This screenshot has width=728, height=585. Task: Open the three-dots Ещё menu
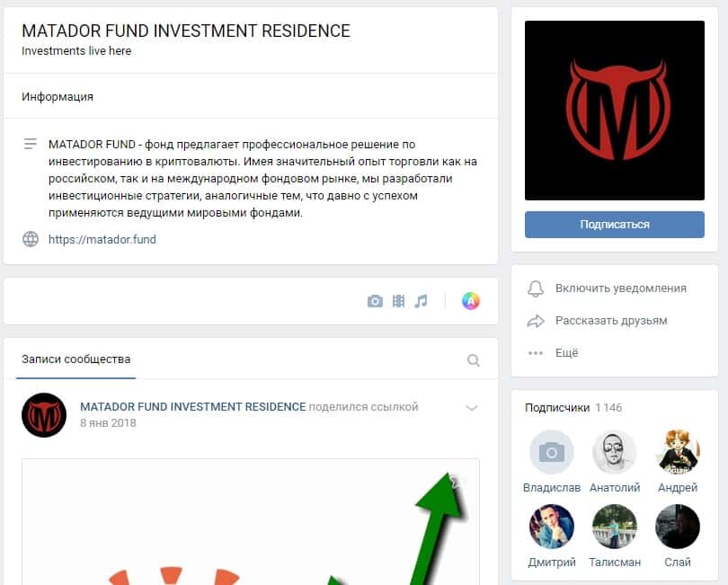click(x=553, y=353)
